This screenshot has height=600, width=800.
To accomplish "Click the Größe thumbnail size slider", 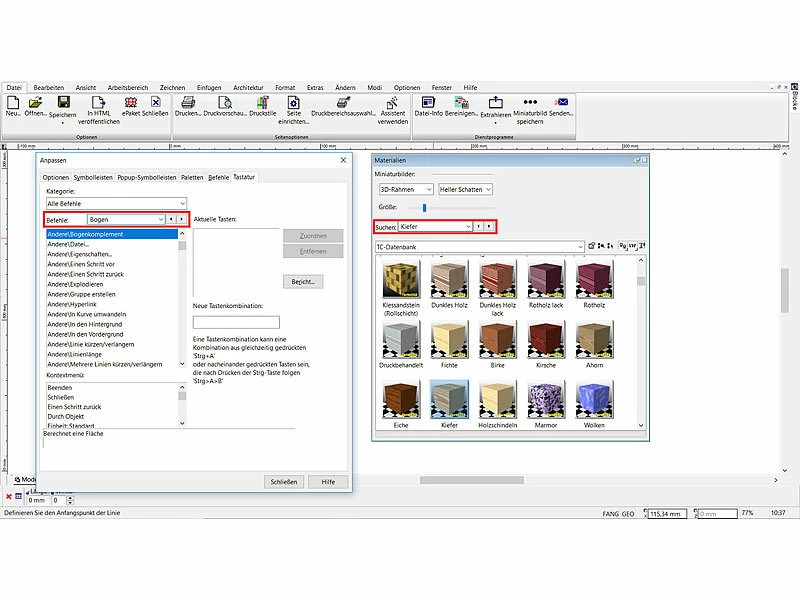I will tap(424, 208).
